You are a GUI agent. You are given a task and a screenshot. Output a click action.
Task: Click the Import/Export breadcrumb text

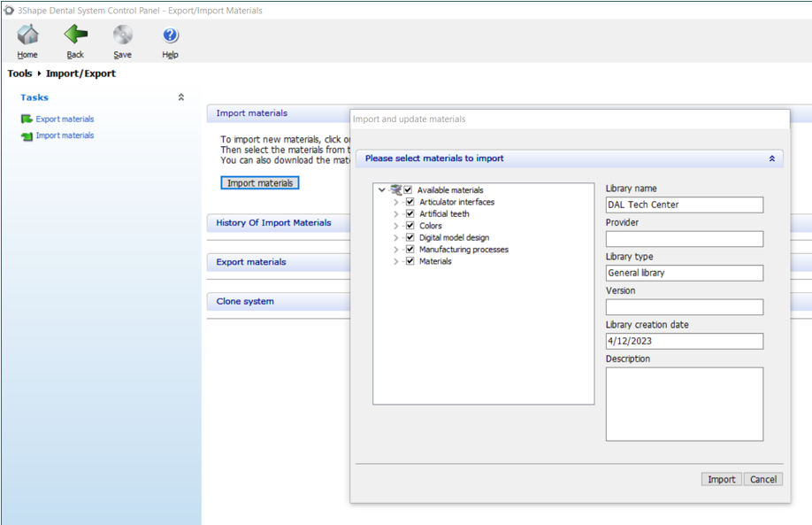[x=80, y=73]
